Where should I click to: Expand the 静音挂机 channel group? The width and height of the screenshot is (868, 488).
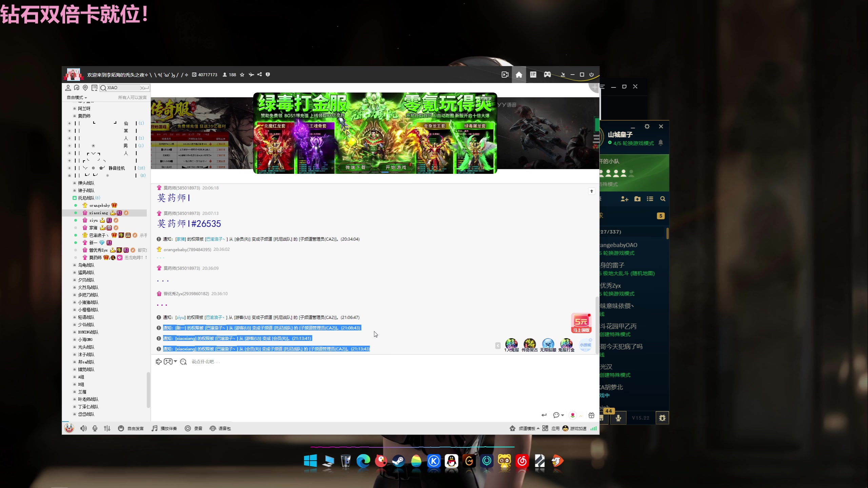(70, 168)
